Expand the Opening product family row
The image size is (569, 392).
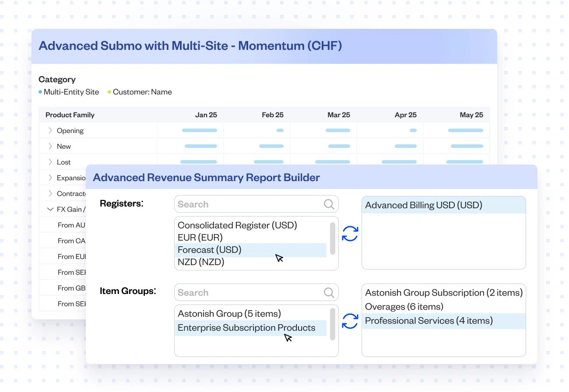[50, 131]
